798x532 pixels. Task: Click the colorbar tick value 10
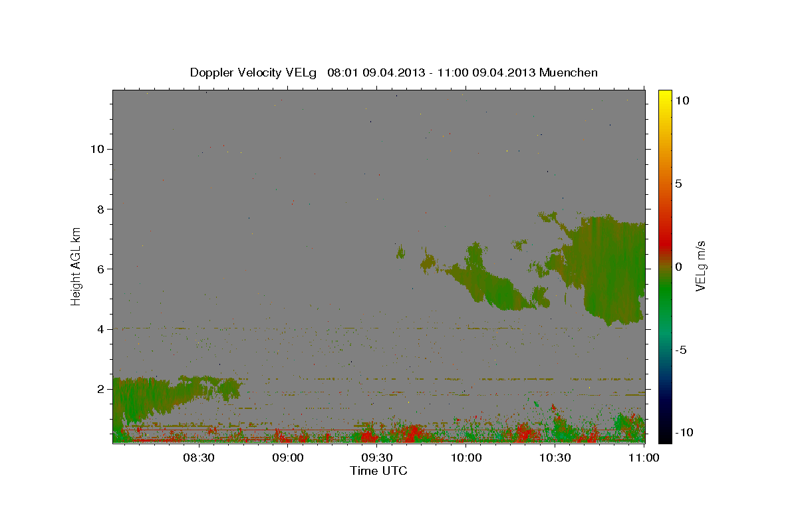coord(682,100)
